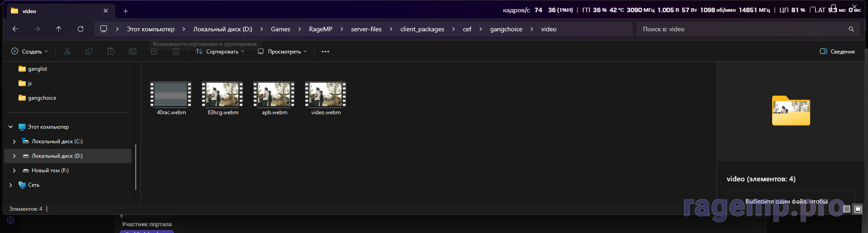Viewport: 868px width, 233px height.
Task: Open the Сортировать dropdown
Action: tap(220, 52)
